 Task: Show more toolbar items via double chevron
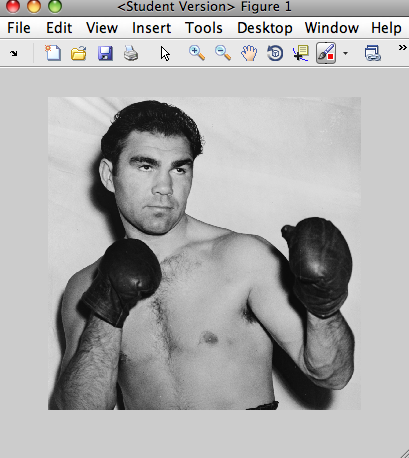pyautogui.click(x=403, y=48)
